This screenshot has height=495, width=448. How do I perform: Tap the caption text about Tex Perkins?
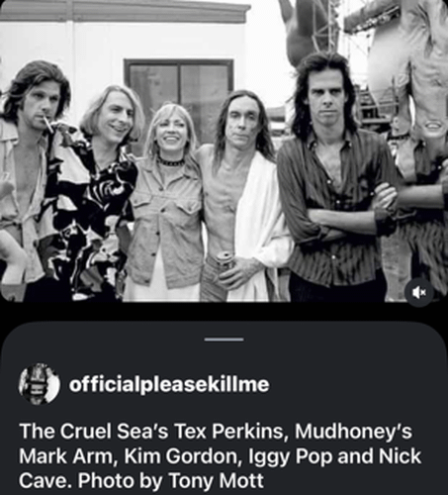tap(220, 455)
